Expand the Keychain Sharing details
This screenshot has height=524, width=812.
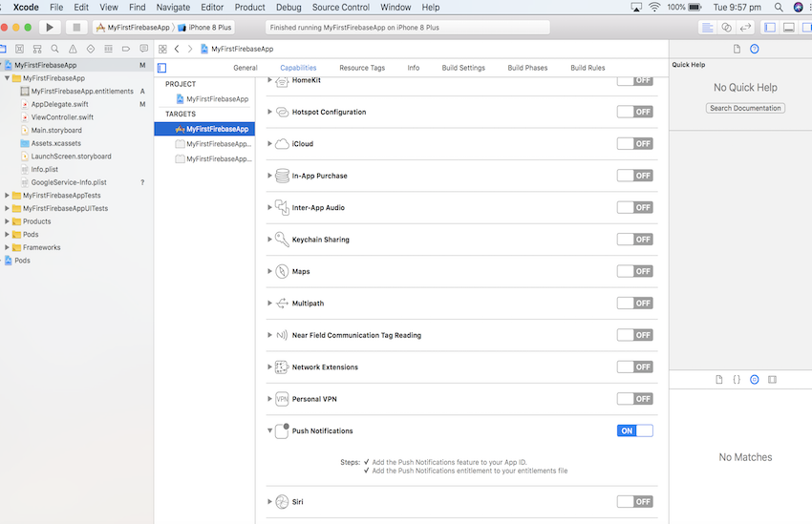point(269,240)
